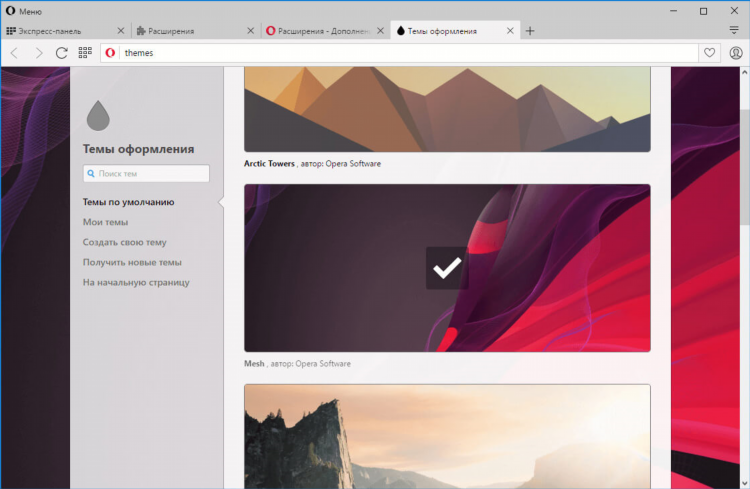Open the Speed Dial grid icon

point(85,52)
